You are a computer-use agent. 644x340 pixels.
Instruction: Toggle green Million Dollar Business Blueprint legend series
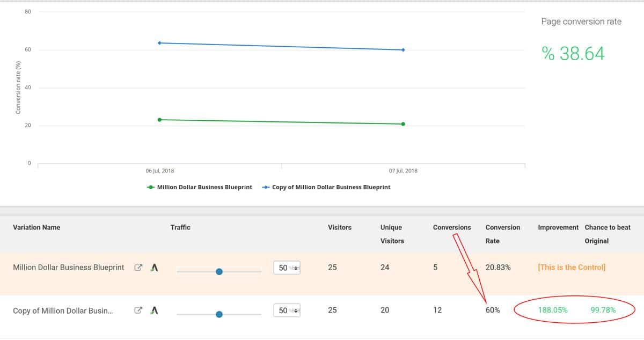pyautogui.click(x=200, y=187)
